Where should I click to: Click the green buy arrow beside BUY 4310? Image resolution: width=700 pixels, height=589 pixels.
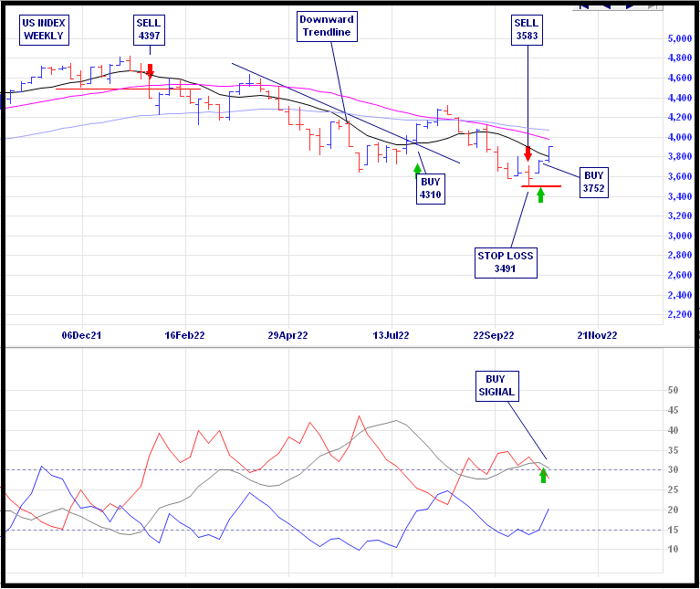click(417, 169)
